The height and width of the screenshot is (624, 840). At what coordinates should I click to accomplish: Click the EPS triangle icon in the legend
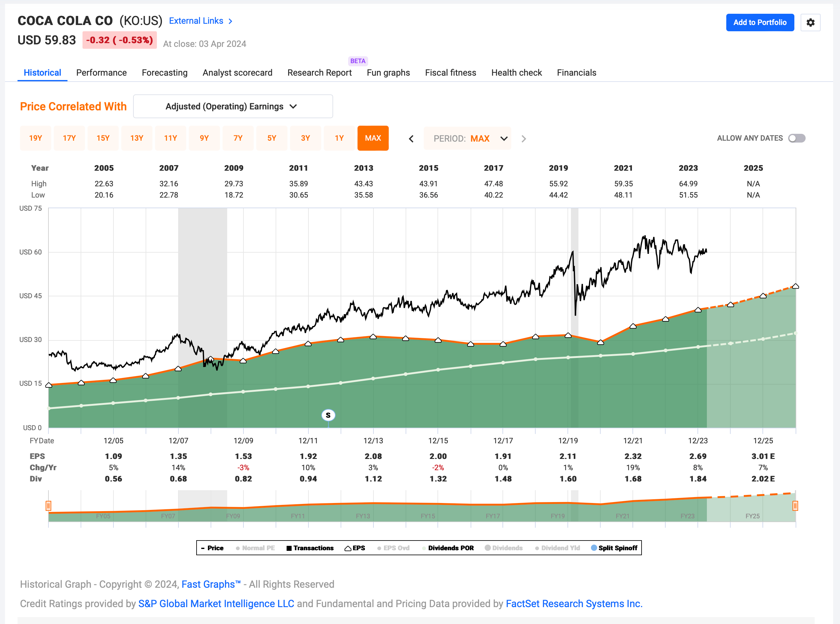(348, 548)
